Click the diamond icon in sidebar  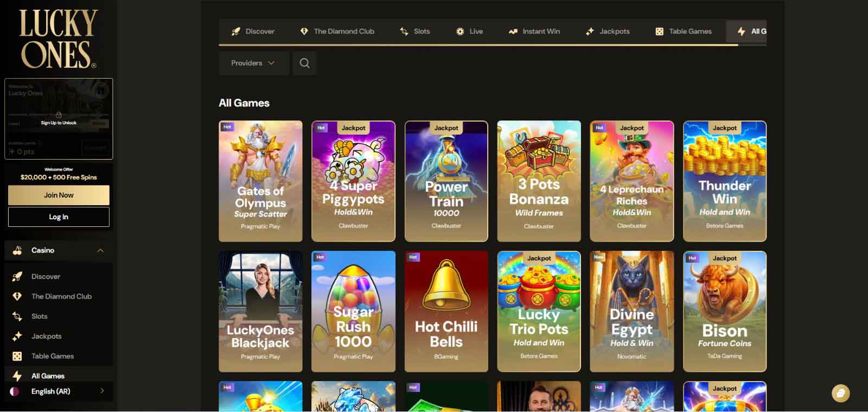17,296
